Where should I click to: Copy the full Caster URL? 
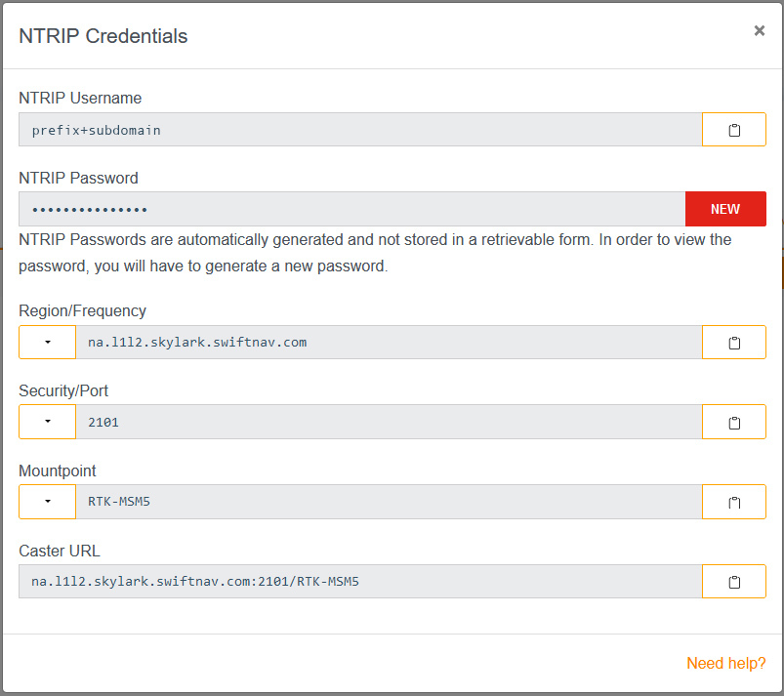[733, 582]
